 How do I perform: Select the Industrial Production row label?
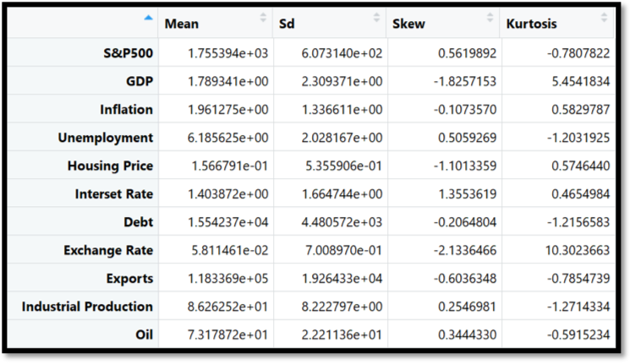87,307
